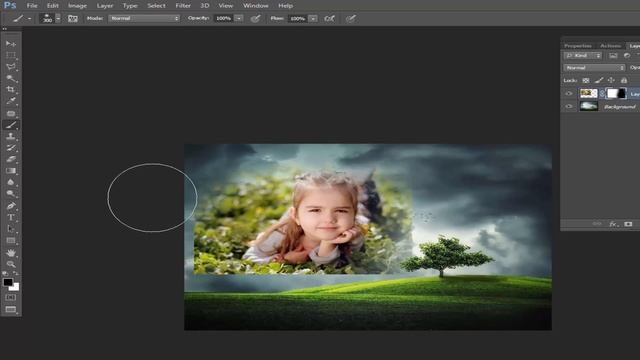Toggle adjustment layer filter in Layers panel
Image resolution: width=640 pixels, height=360 pixels.
pyautogui.click(x=627, y=56)
